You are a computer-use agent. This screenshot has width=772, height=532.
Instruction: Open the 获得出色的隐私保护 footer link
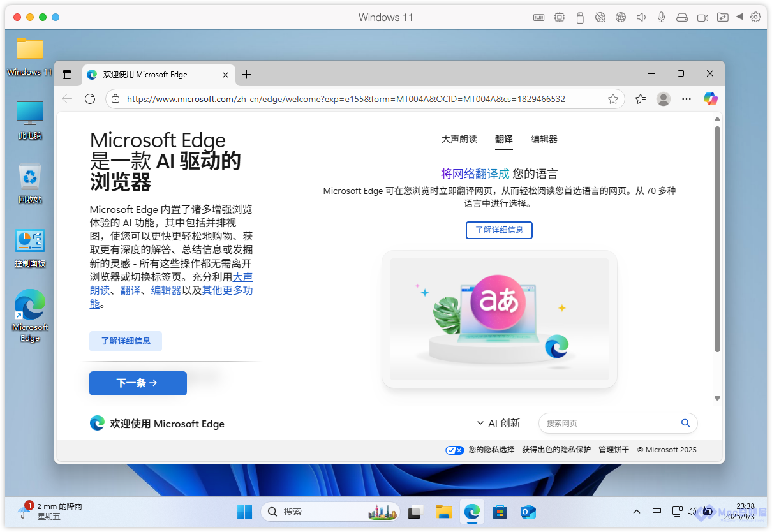point(556,450)
